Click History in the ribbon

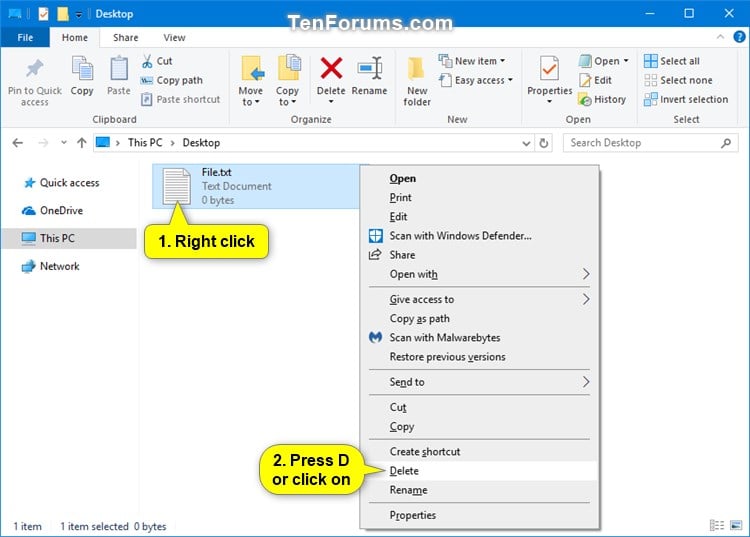(x=602, y=99)
